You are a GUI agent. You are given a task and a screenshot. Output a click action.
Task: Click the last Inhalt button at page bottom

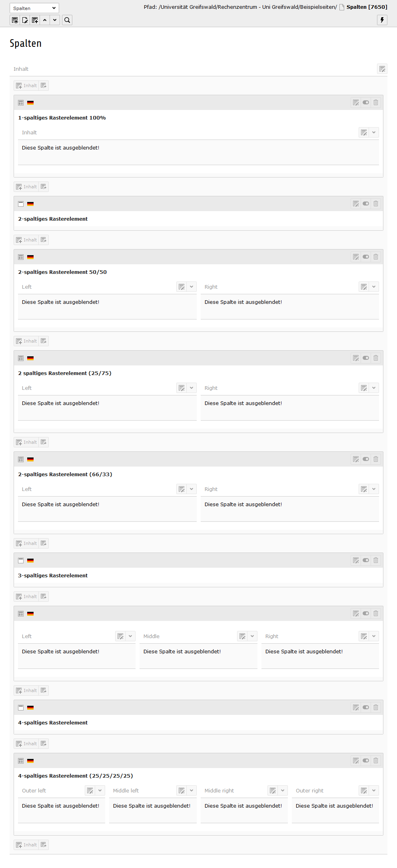(26, 845)
